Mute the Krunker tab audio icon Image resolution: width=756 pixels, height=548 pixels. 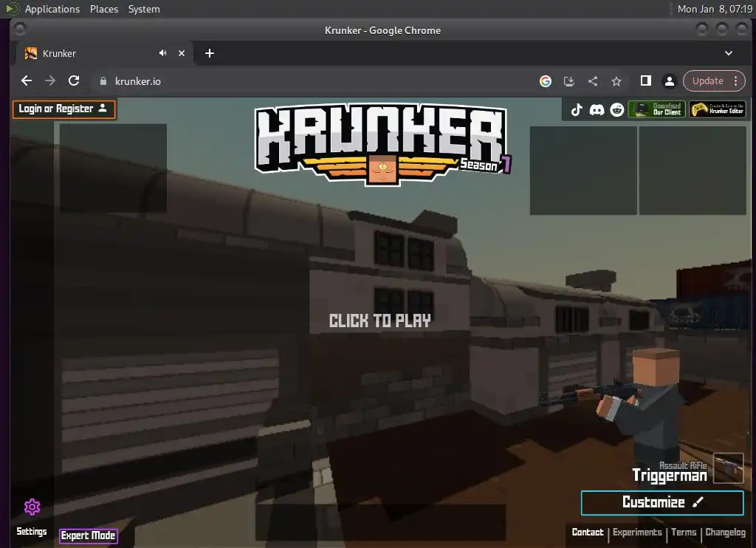point(163,53)
